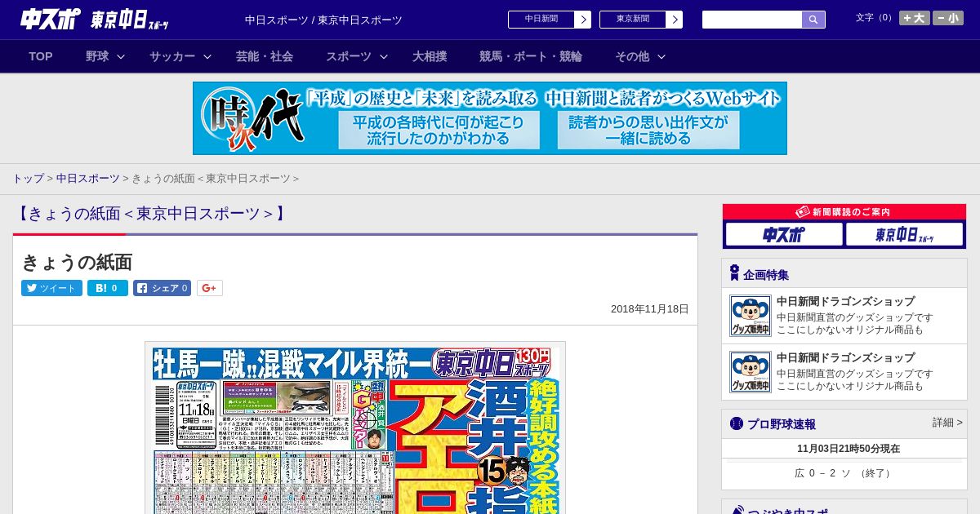Open the 競馬・ボート・競輪 menu item

pos(531,56)
